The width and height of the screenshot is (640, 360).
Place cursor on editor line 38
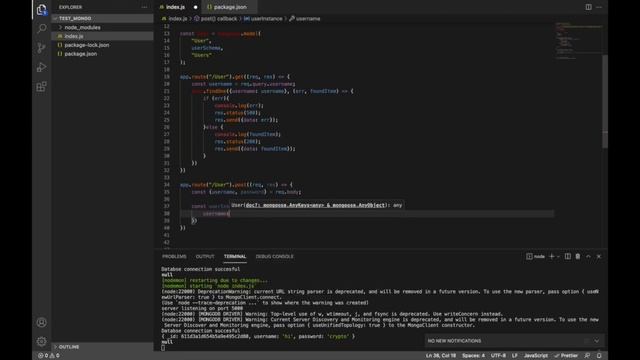click(x=367, y=213)
